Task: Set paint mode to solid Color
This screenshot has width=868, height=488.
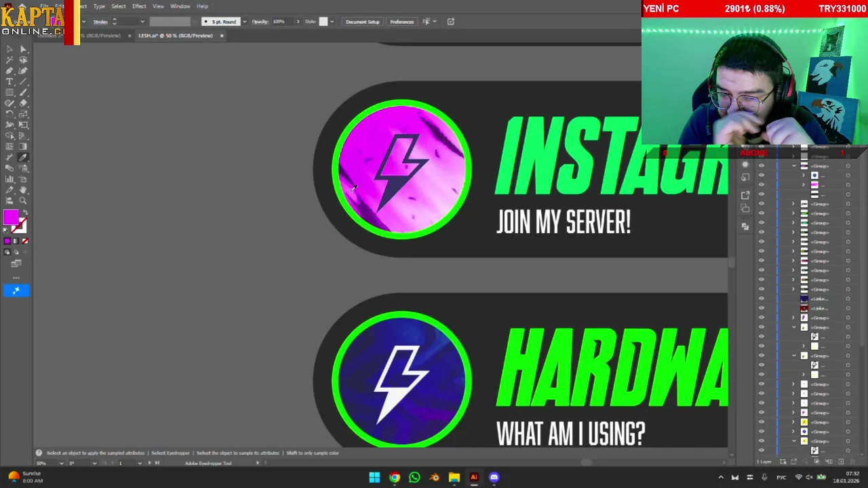Action: [x=7, y=241]
